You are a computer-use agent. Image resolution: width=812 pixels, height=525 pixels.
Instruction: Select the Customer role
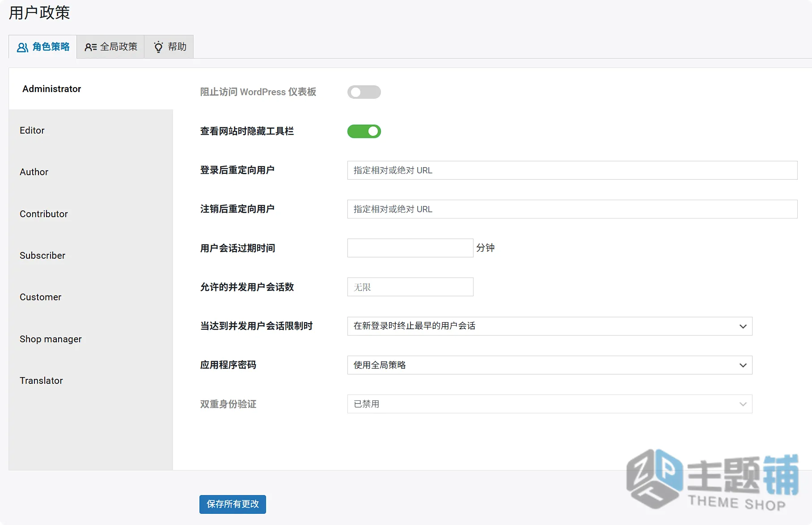(x=91, y=297)
